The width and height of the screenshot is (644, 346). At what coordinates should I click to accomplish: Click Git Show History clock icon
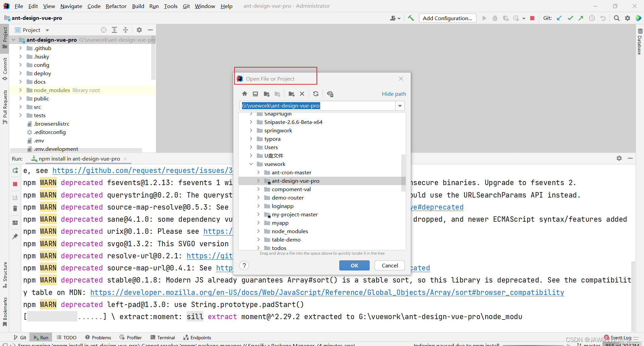[592, 18]
